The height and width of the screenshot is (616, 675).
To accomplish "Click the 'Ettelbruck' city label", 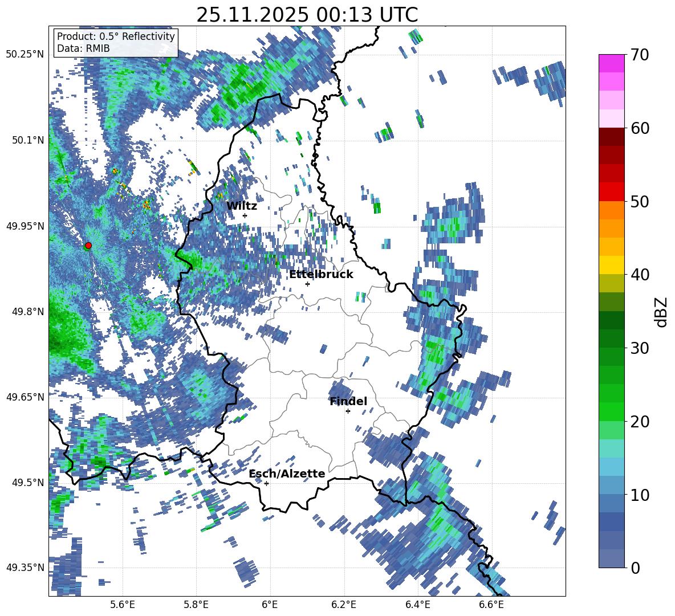I will point(321,275).
